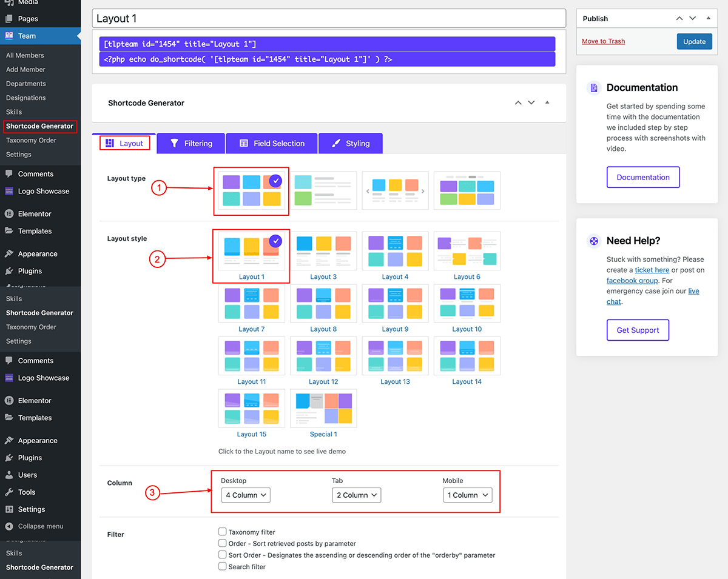Open the Special 1 live demo link

pyautogui.click(x=323, y=435)
